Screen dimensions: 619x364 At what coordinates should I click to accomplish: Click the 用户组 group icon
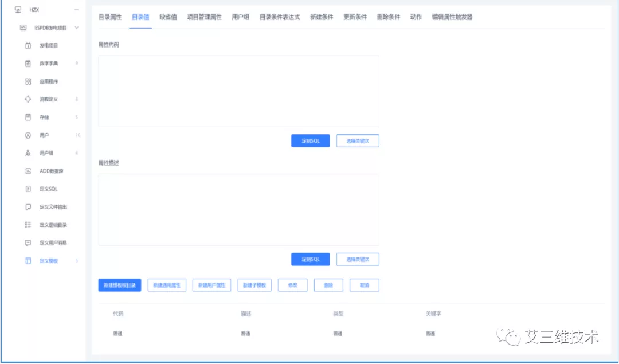click(x=28, y=153)
